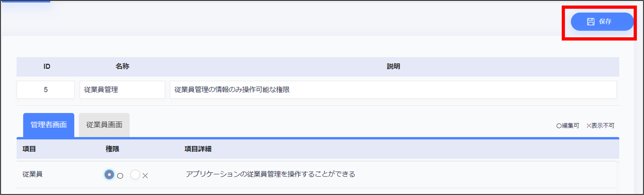Click the ○編集可 legend text
The height and width of the screenshot is (195, 644).
point(567,126)
